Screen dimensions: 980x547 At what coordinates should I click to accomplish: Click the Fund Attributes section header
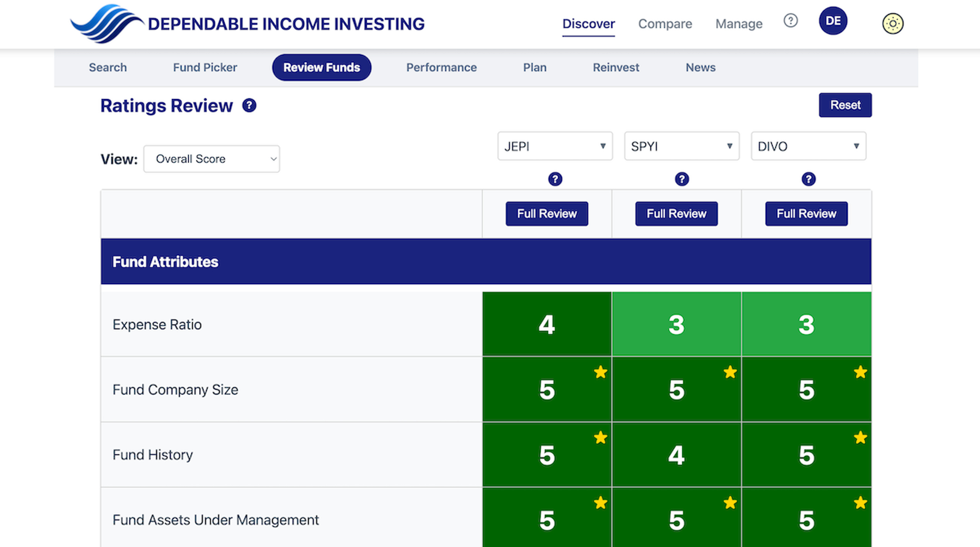486,261
